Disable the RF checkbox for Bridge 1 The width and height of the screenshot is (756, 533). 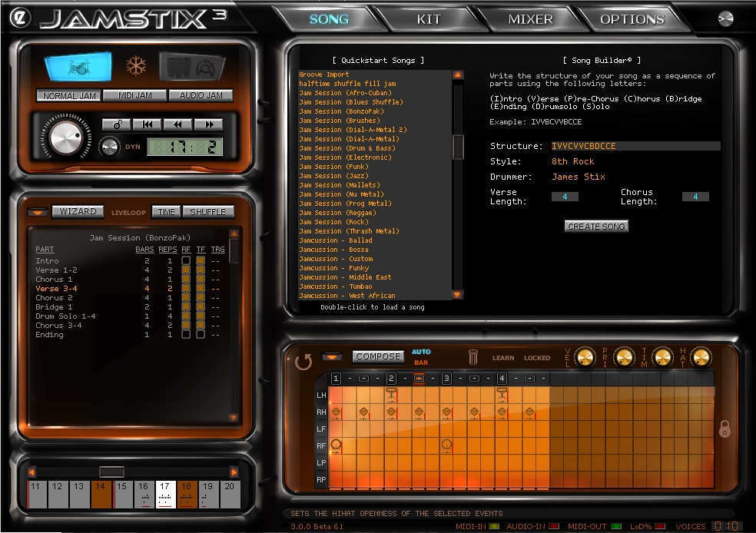click(186, 307)
